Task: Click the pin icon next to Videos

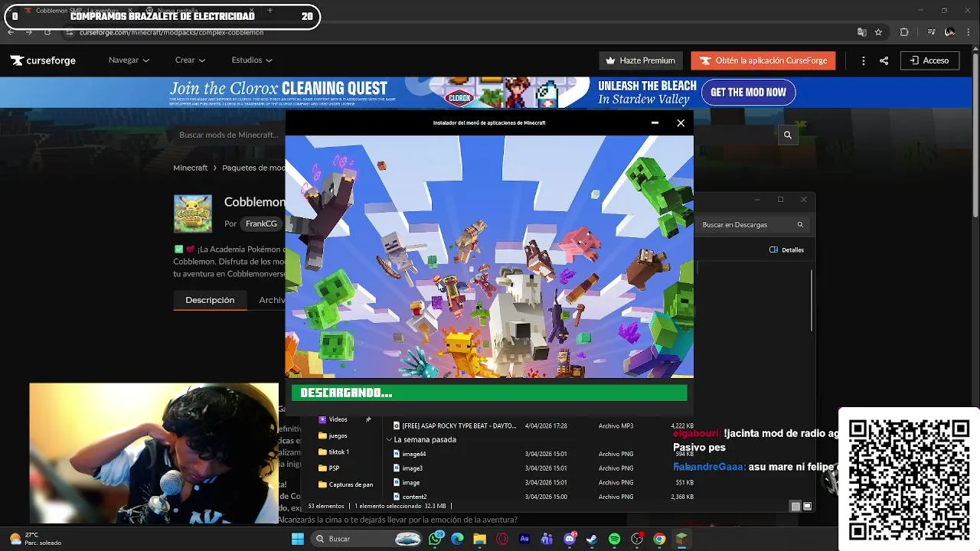Action: (x=368, y=419)
